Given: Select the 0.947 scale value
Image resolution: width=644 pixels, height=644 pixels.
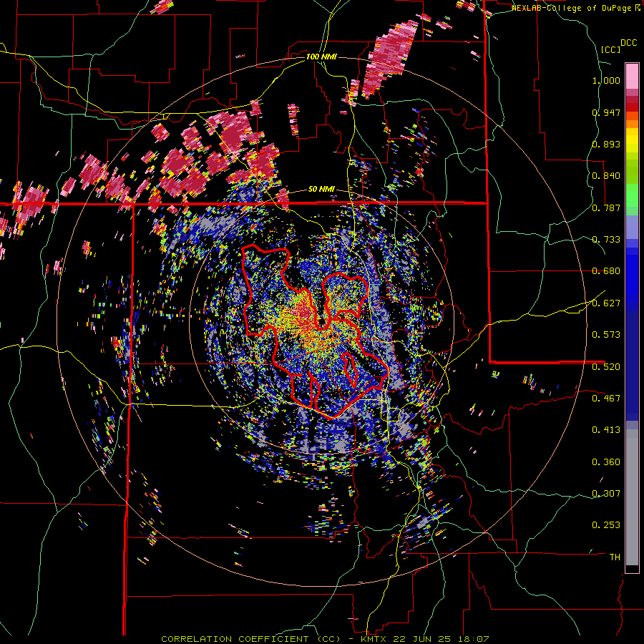Looking at the screenshot, I should [x=606, y=112].
